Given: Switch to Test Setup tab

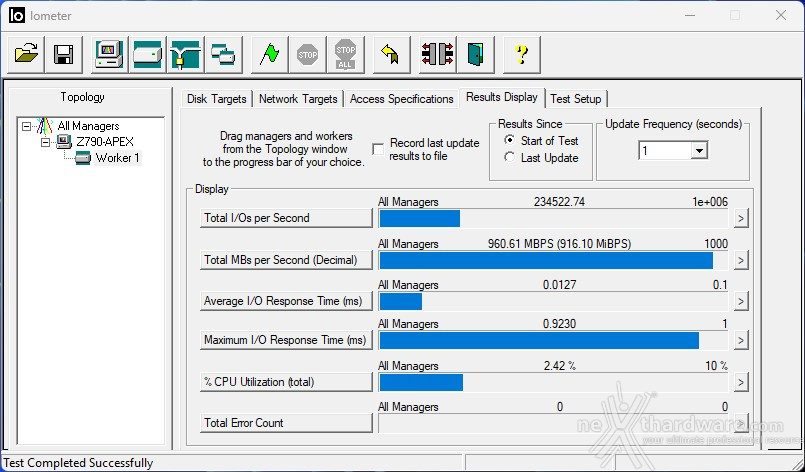Looking at the screenshot, I should click(576, 99).
